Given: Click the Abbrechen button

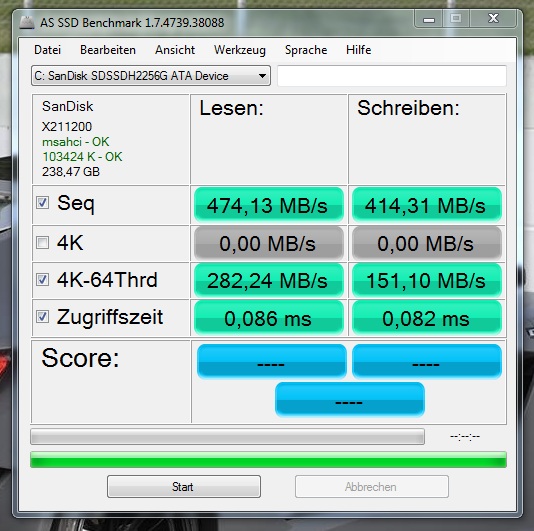Looking at the screenshot, I should pos(372,486).
